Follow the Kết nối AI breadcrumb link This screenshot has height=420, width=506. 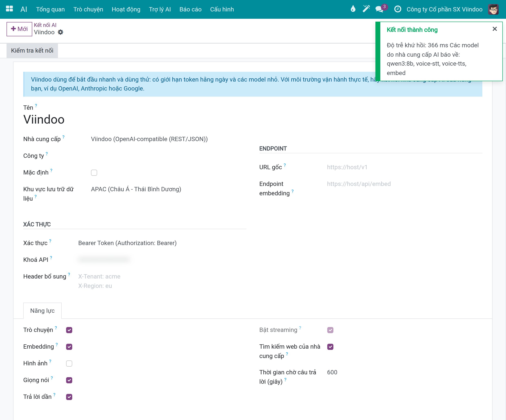[45, 25]
